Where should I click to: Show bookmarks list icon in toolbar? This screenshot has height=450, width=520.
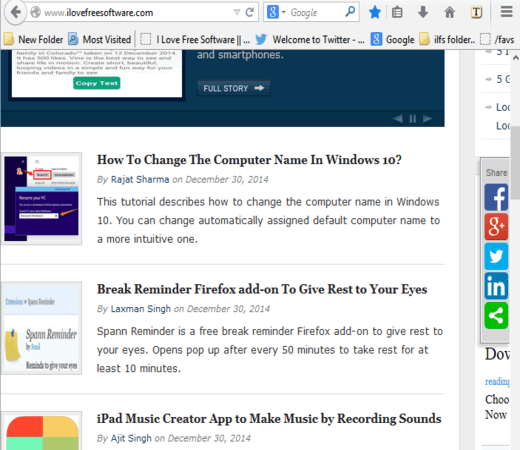[397, 12]
